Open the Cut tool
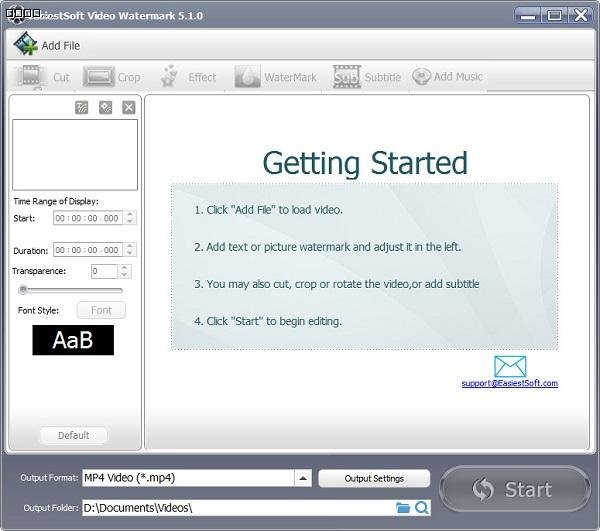 click(x=43, y=77)
